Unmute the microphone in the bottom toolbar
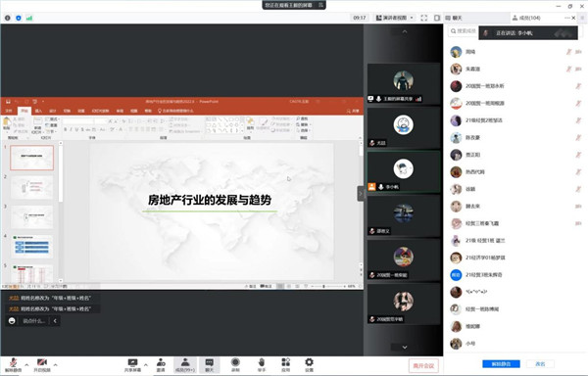Screen dimensions: 588x376 tap(13, 364)
